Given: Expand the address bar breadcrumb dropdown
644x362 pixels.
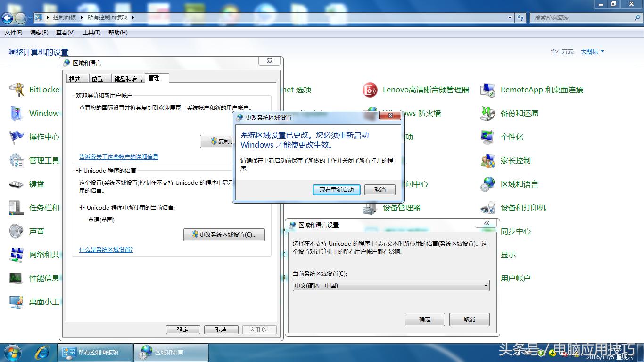Looking at the screenshot, I should point(510,17).
